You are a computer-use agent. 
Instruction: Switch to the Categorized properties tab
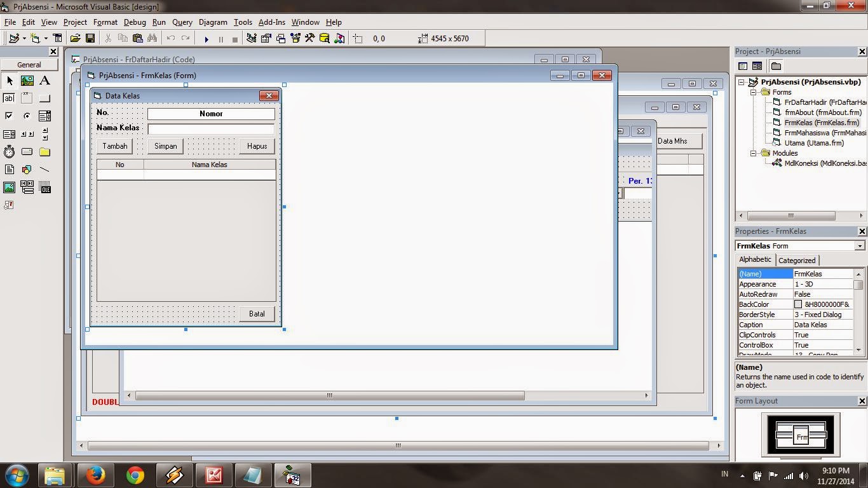coord(797,261)
